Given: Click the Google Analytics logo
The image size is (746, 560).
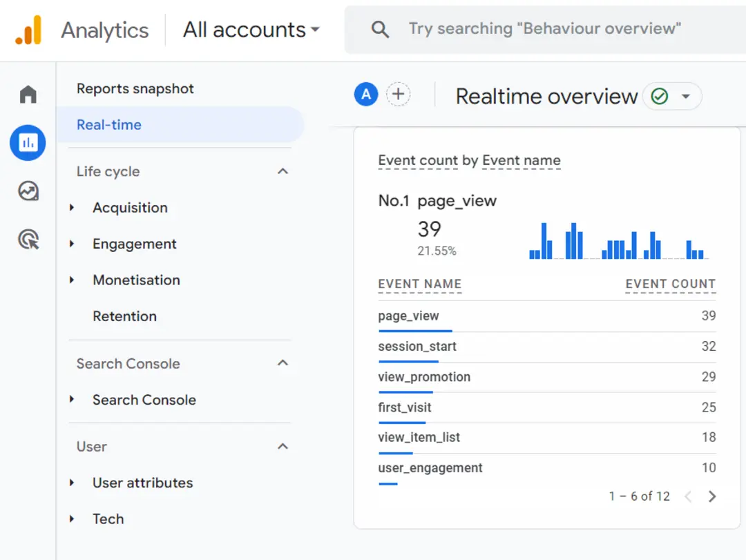Looking at the screenshot, I should (28, 30).
